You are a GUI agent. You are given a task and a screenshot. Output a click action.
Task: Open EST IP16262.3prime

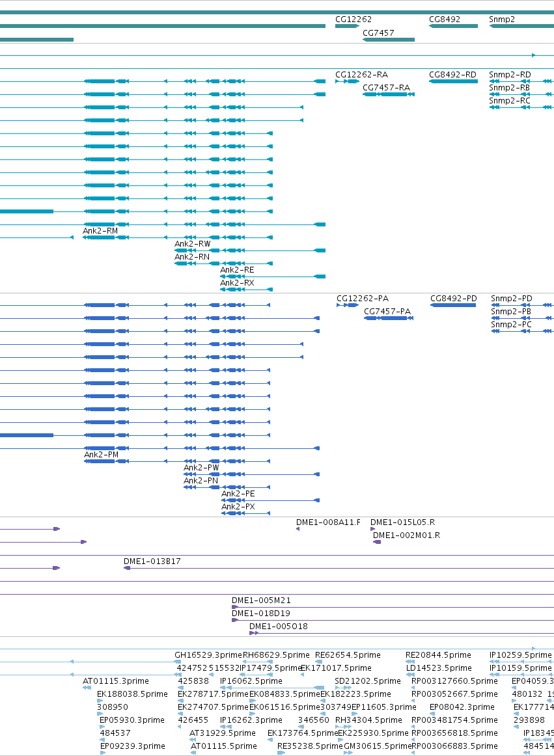point(251,720)
